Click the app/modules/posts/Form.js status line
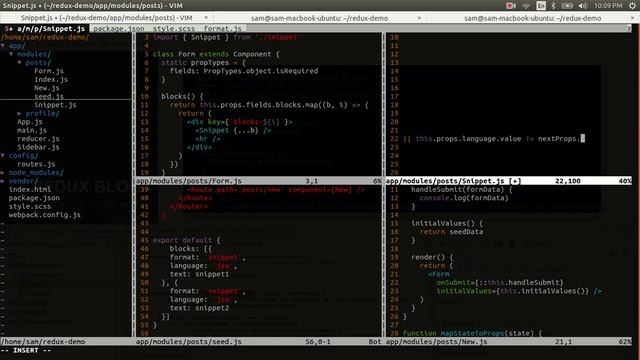 point(259,181)
